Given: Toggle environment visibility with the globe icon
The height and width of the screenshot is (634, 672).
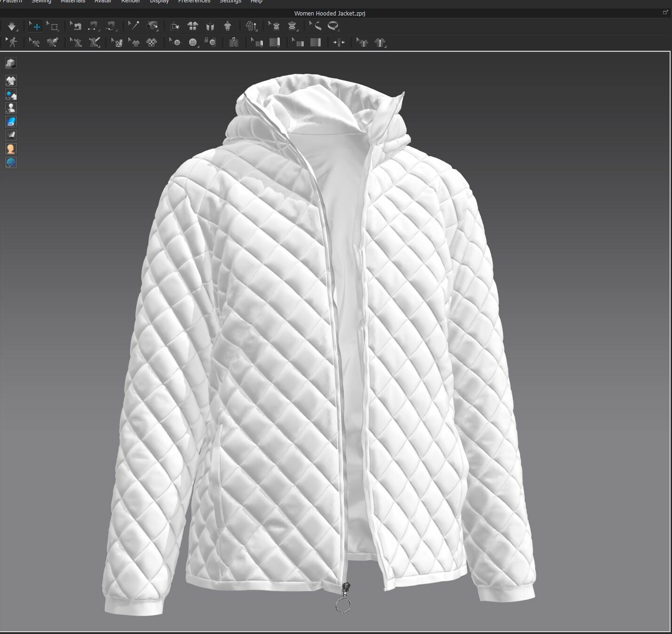Looking at the screenshot, I should (11, 163).
